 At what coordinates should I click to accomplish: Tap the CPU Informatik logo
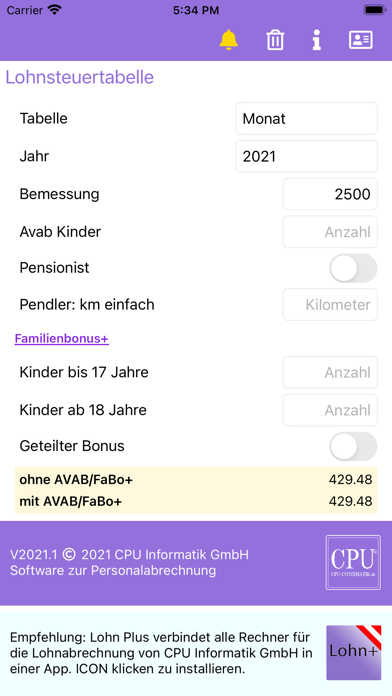[353, 562]
